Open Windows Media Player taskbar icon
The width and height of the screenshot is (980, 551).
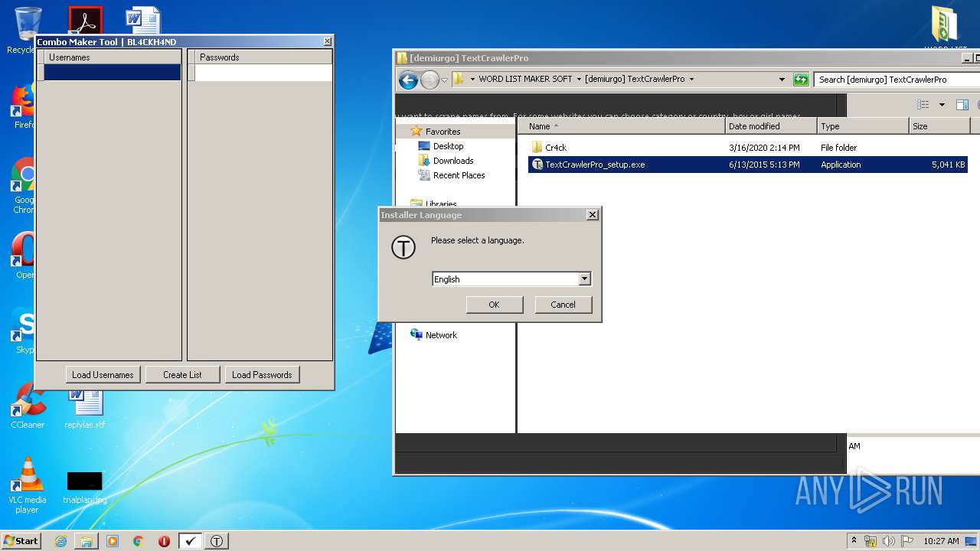coord(113,541)
